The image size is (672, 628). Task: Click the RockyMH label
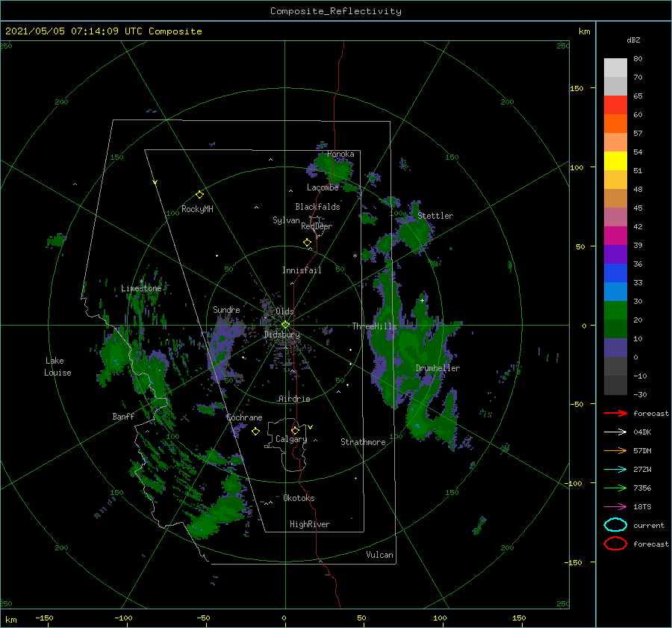point(197,209)
